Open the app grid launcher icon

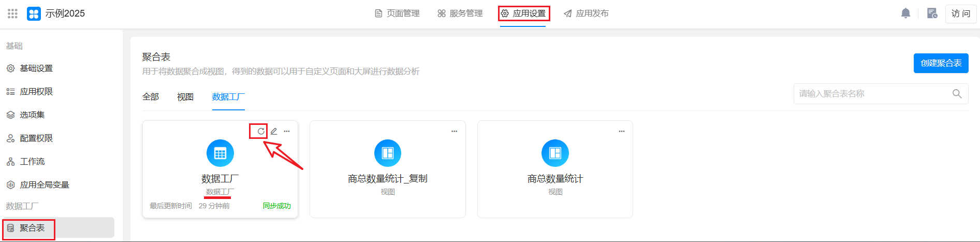12,13
